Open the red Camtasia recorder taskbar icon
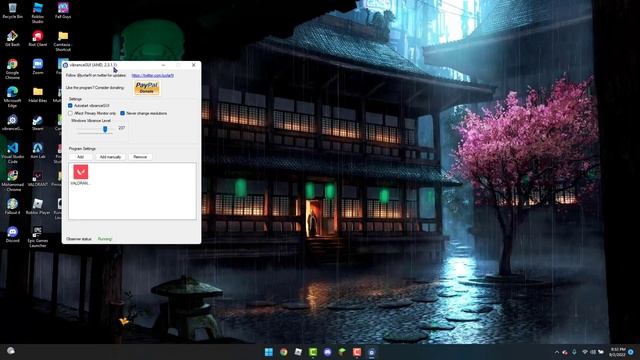 (357, 352)
